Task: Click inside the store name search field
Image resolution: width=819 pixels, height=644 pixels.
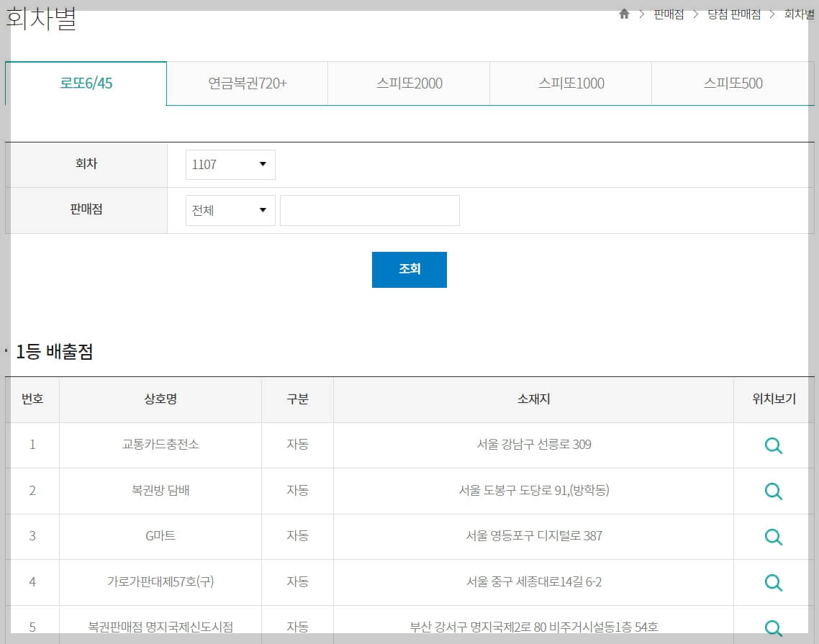Action: pos(369,210)
